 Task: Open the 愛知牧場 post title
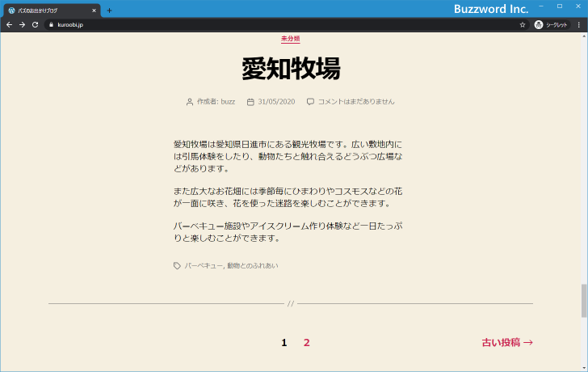click(x=291, y=69)
